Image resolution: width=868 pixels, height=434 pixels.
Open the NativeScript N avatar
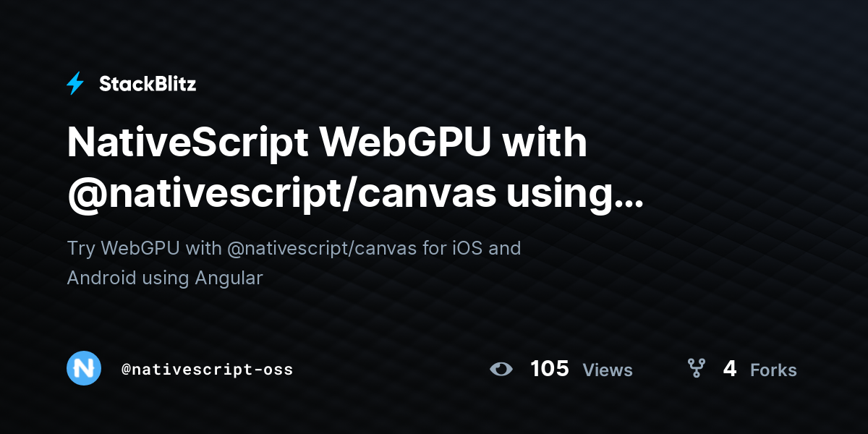(x=84, y=368)
